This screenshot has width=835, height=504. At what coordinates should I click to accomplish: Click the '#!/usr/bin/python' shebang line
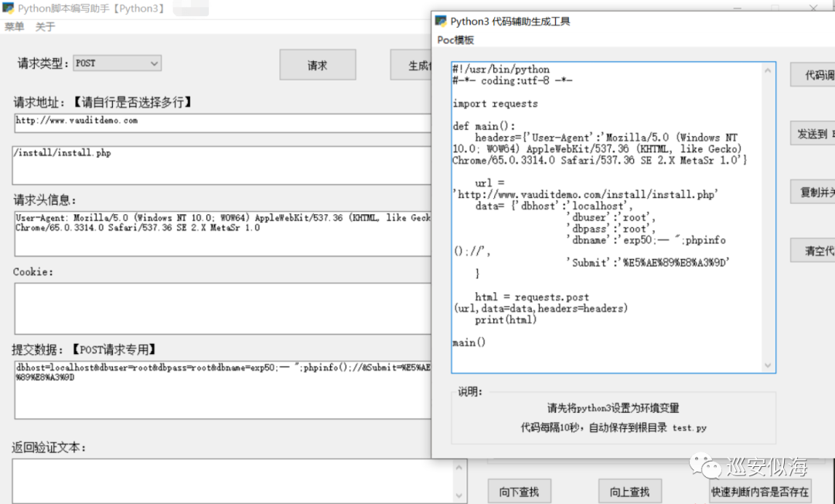[501, 70]
